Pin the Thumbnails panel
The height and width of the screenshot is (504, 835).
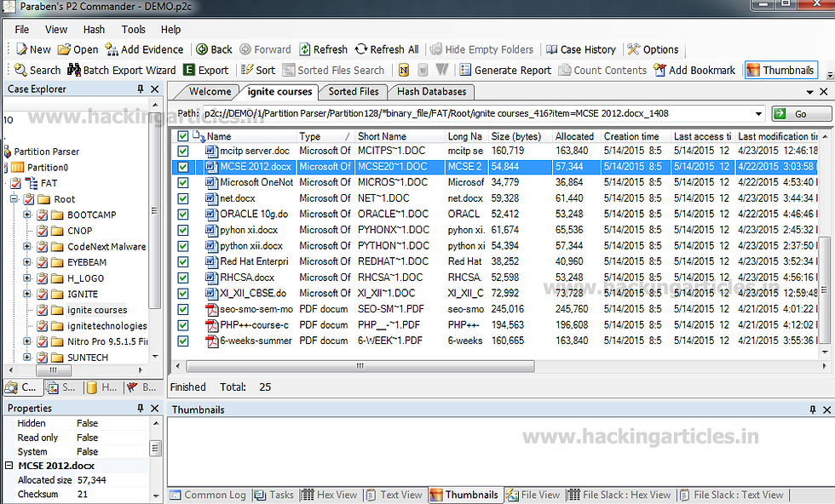813,409
